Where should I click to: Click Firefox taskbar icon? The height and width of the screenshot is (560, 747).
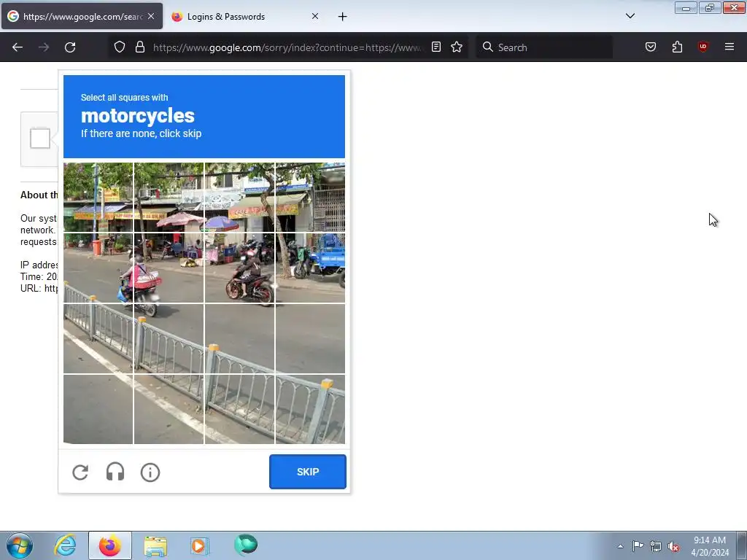[x=110, y=545]
